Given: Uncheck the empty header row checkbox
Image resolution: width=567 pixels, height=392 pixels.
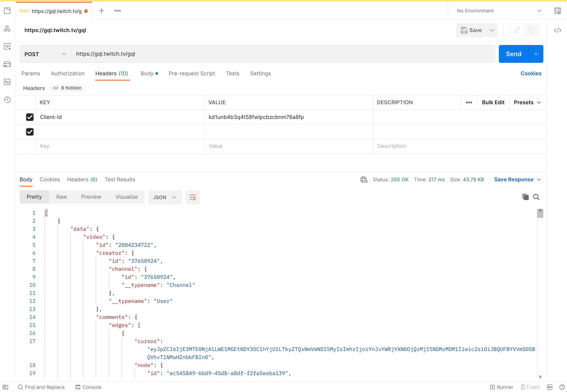Looking at the screenshot, I should pos(30,132).
